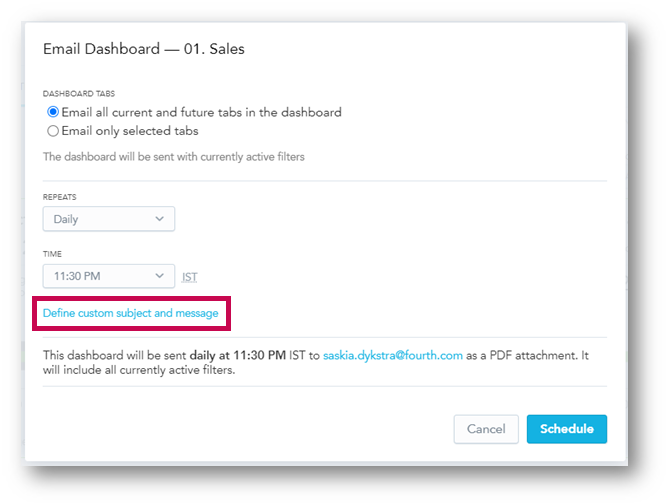Click the blue Schedule button
Viewport: 670px width, 503px height.
click(567, 429)
